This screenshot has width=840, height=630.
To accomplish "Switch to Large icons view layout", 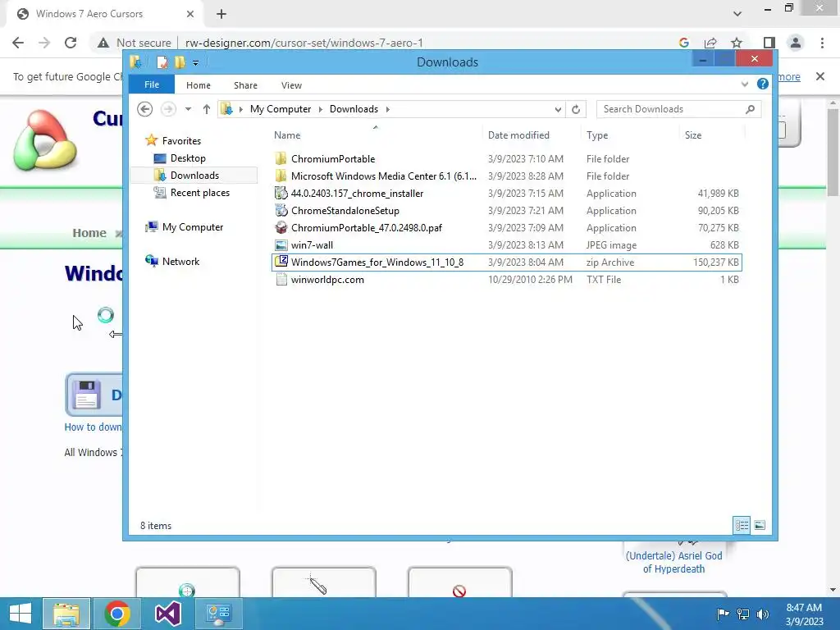I will 760,526.
